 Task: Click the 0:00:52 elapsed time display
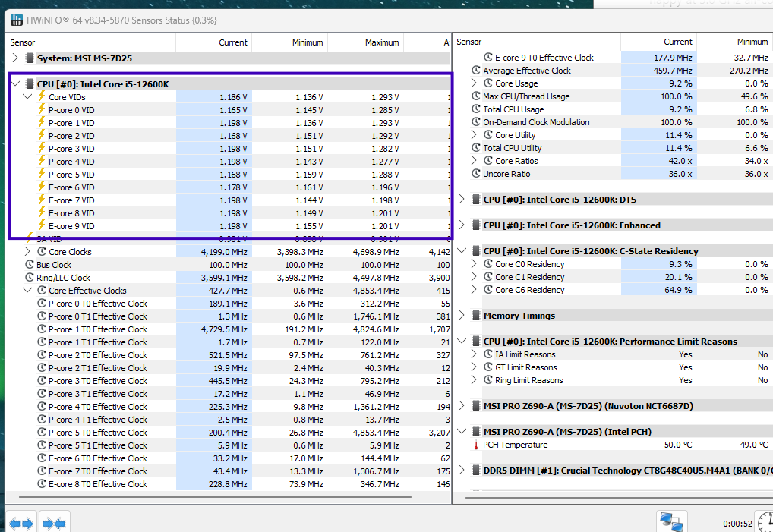pyautogui.click(x=737, y=524)
